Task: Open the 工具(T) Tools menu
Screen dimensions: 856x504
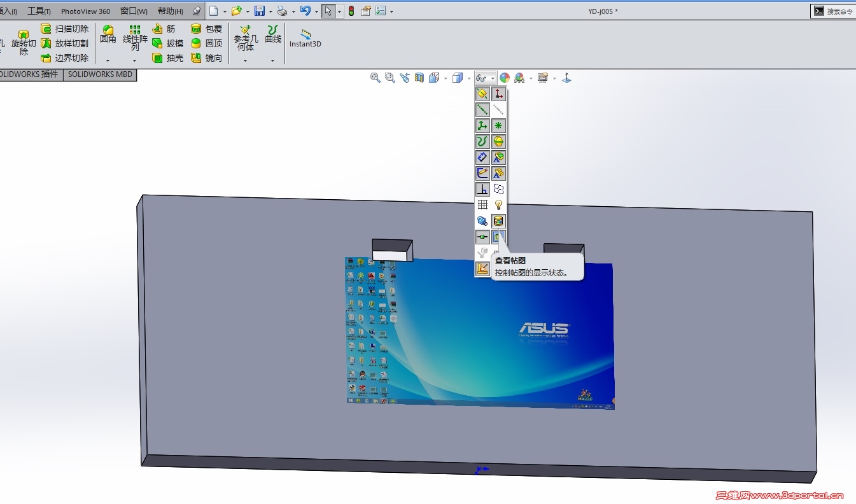Action: [x=39, y=11]
